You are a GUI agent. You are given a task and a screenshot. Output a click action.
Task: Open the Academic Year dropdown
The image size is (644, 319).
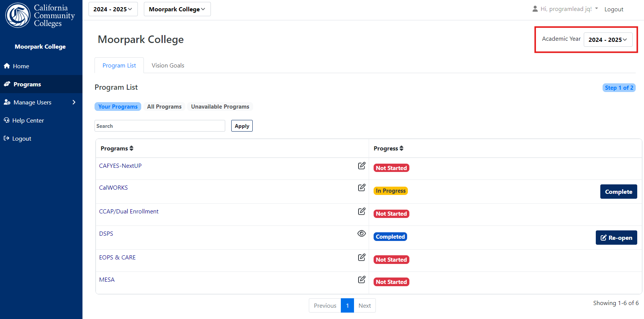point(608,40)
